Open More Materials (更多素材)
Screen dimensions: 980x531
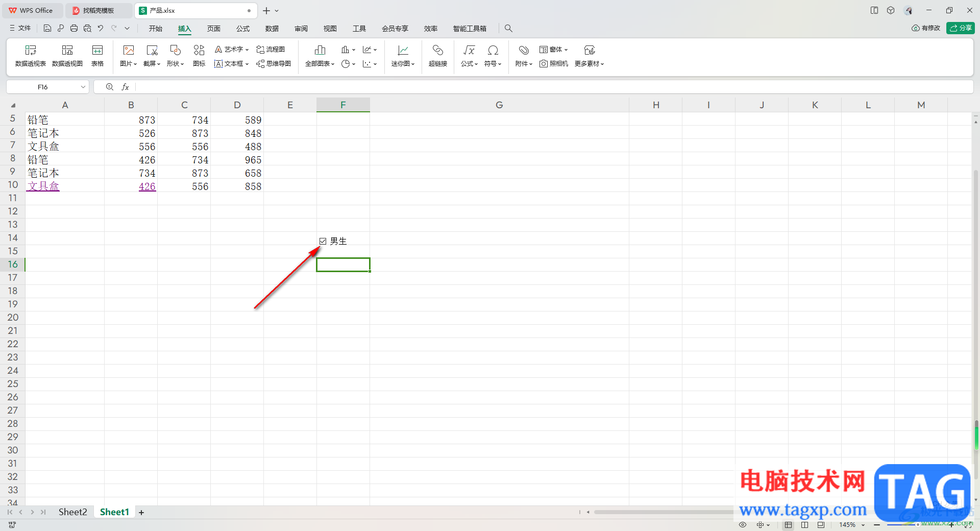click(590, 56)
